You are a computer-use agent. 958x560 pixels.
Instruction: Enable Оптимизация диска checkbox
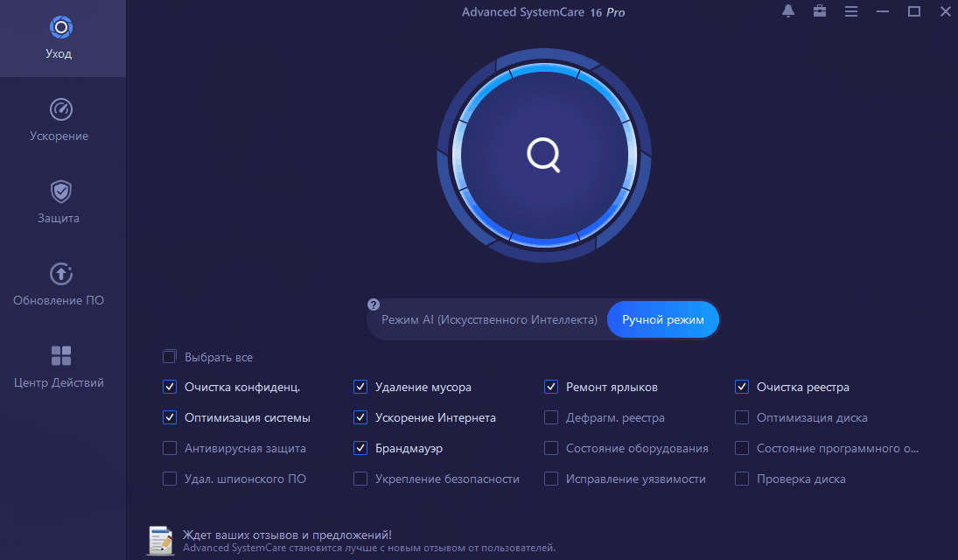pyautogui.click(x=742, y=417)
